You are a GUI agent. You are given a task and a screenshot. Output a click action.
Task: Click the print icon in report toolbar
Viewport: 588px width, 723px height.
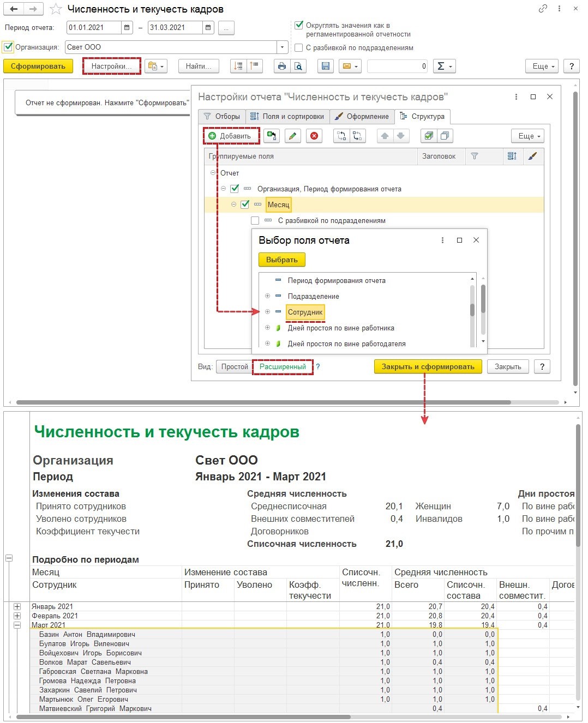[281, 67]
